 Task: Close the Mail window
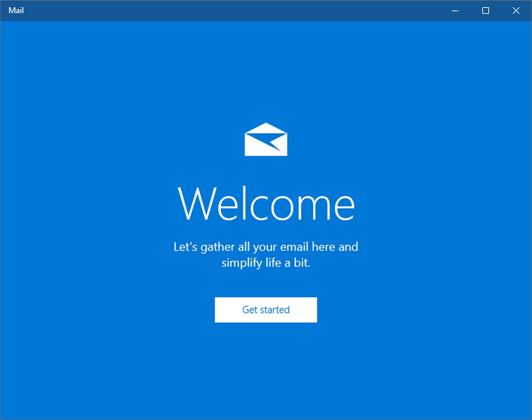tap(516, 11)
